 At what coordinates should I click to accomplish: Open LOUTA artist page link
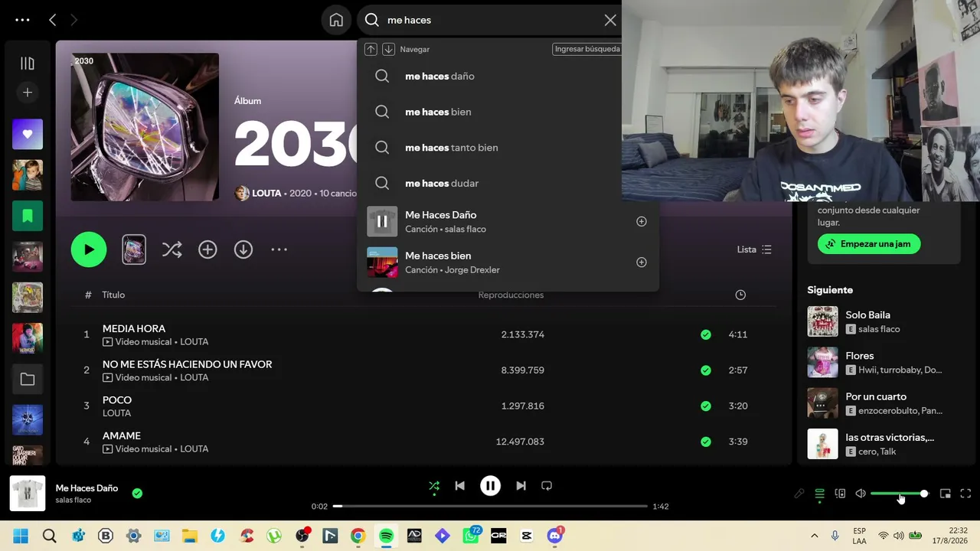click(266, 193)
